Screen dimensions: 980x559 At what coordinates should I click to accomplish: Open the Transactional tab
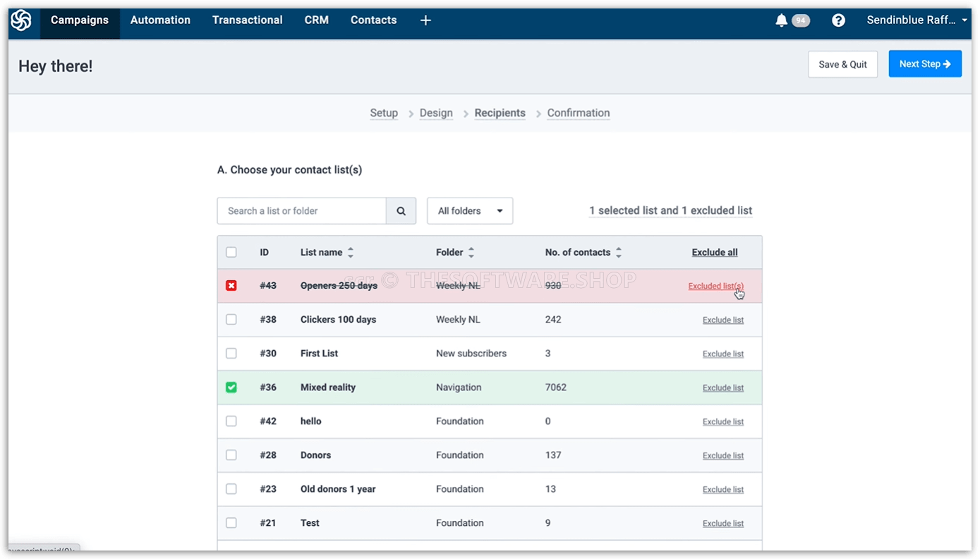(x=247, y=20)
